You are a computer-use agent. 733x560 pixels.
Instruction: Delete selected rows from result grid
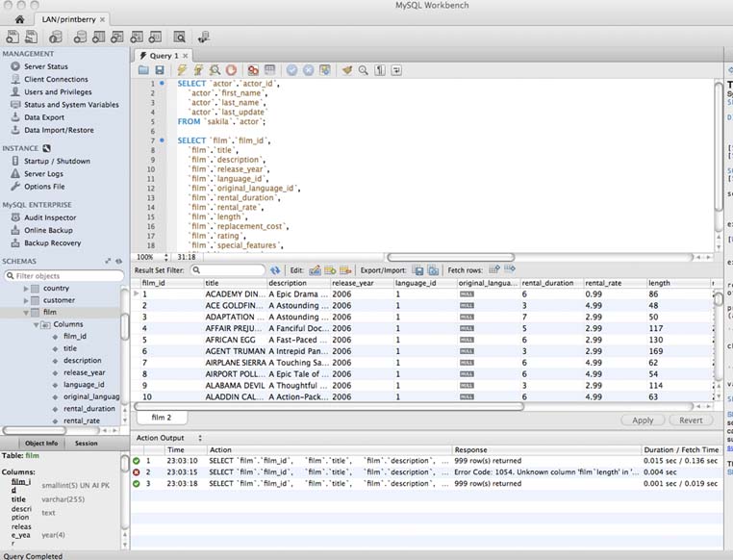345,270
